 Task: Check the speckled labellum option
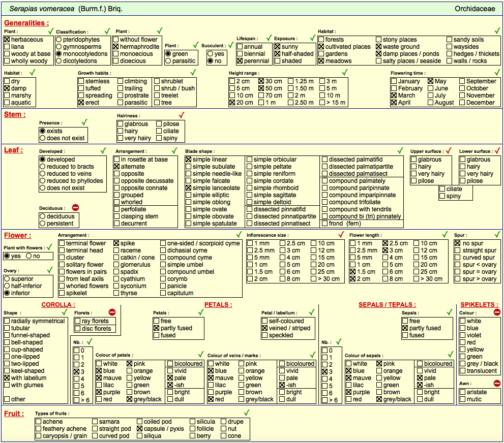click(265, 335)
